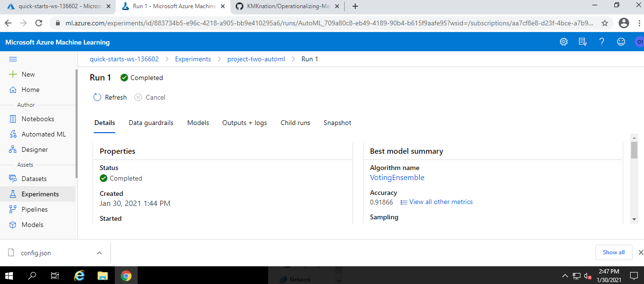Go back in browser history

(9, 23)
